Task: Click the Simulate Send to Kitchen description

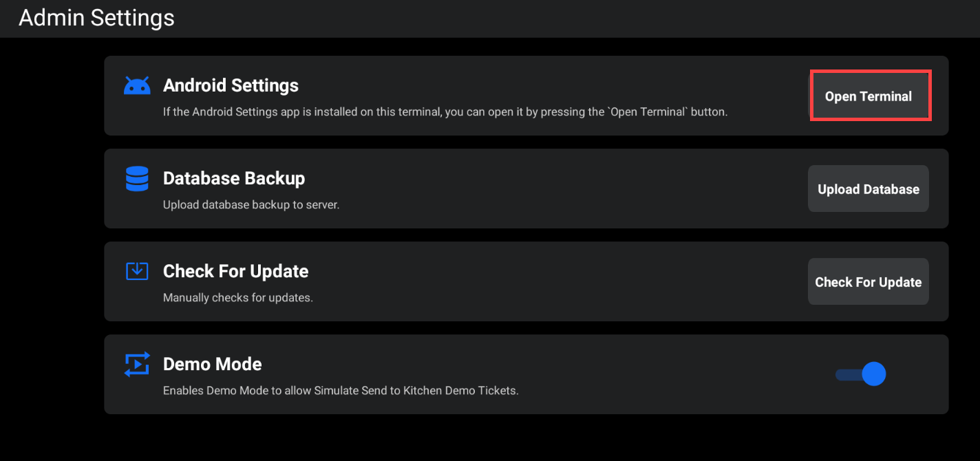Action: pyautogui.click(x=340, y=391)
